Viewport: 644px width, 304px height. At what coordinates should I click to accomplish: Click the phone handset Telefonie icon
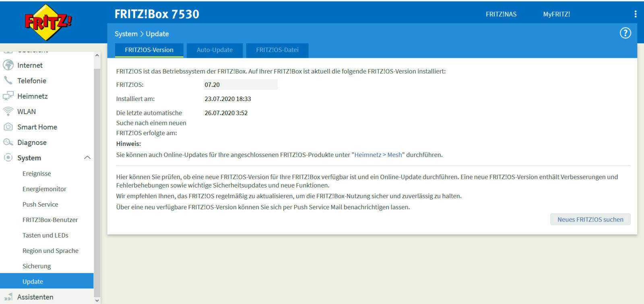[8, 81]
